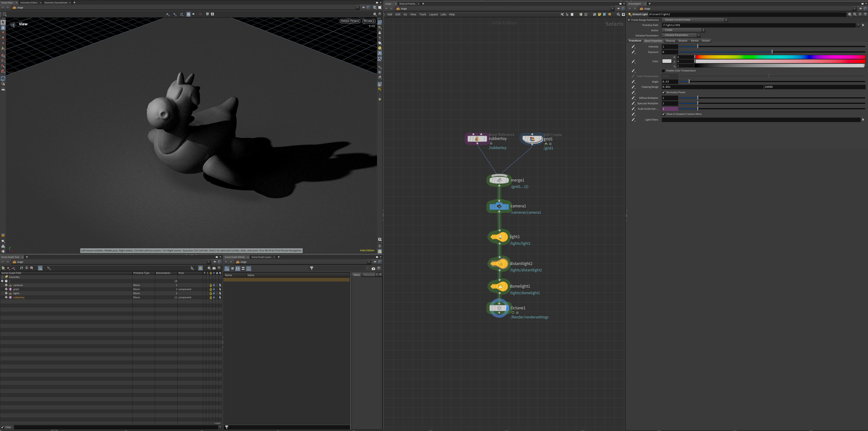
Task: Click the magnet snapping icon in left toolbar
Action: (x=3, y=71)
